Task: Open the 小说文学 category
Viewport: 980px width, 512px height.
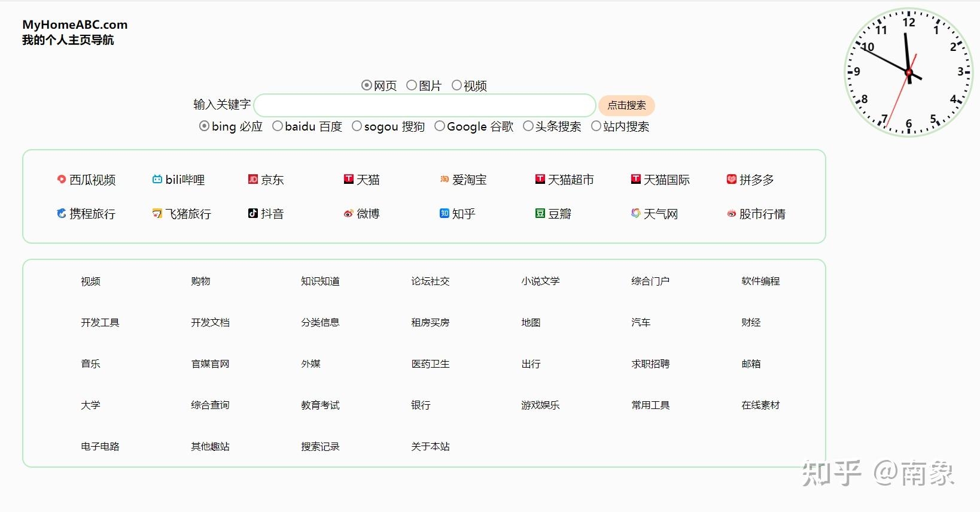Action: pyautogui.click(x=540, y=281)
